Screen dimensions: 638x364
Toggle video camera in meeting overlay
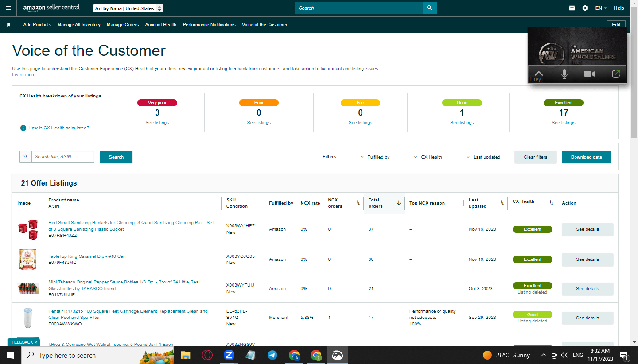pos(589,74)
